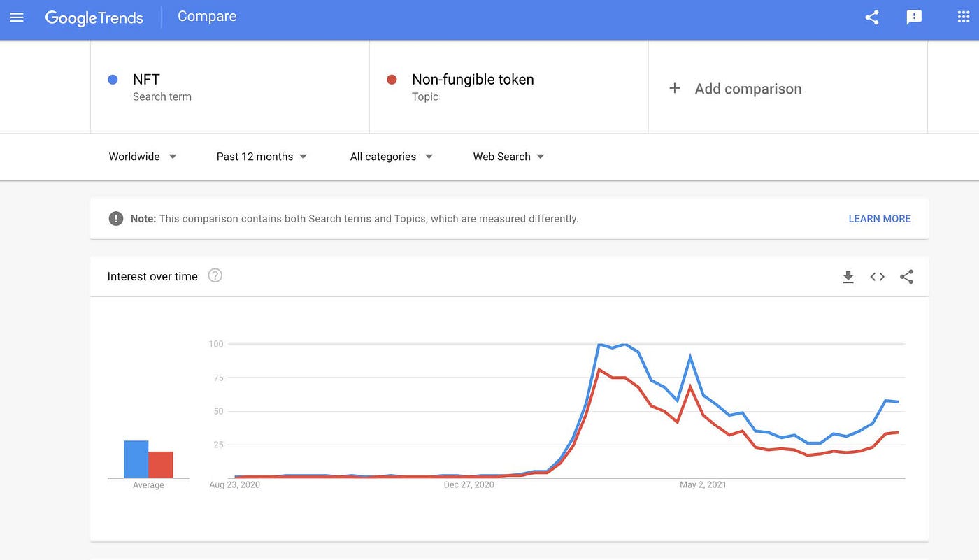This screenshot has height=560, width=979.
Task: Click the red average bar
Action: (x=160, y=464)
